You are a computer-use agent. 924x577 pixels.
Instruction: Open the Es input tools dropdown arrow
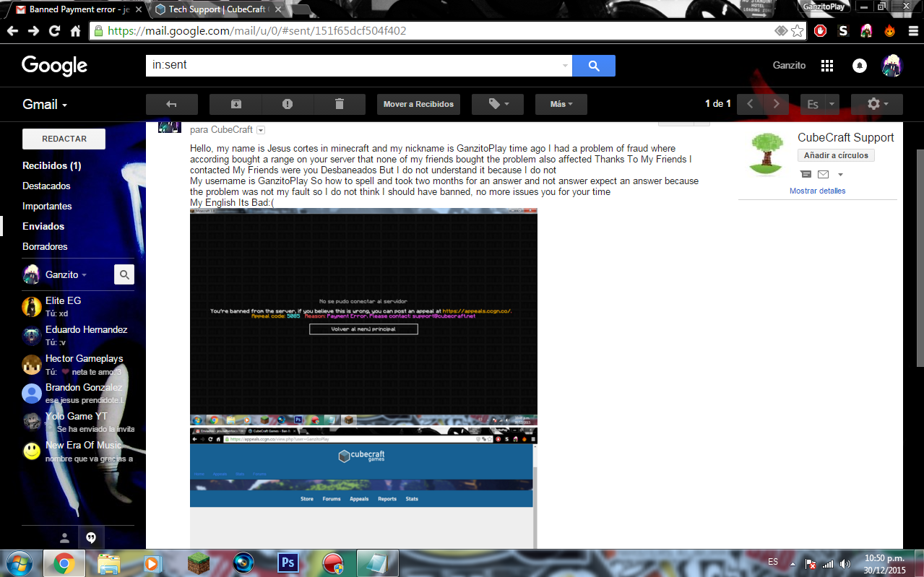[832, 104]
